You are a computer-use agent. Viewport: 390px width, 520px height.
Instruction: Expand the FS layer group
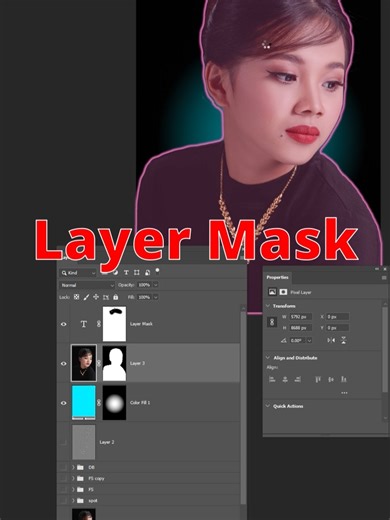[x=73, y=489]
